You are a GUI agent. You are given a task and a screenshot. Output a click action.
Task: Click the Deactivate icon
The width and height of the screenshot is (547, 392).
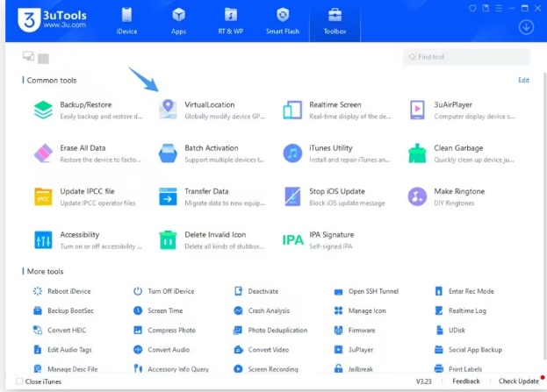(238, 291)
